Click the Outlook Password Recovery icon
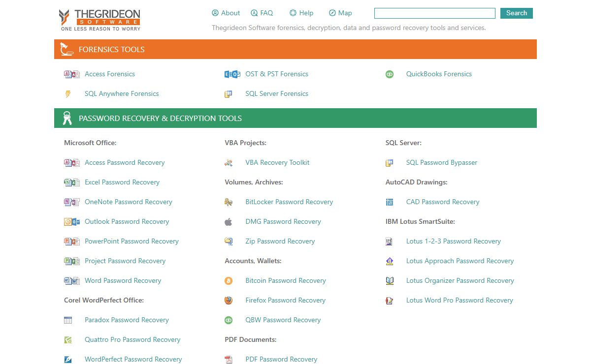The height and width of the screenshot is (364, 591). point(72,222)
